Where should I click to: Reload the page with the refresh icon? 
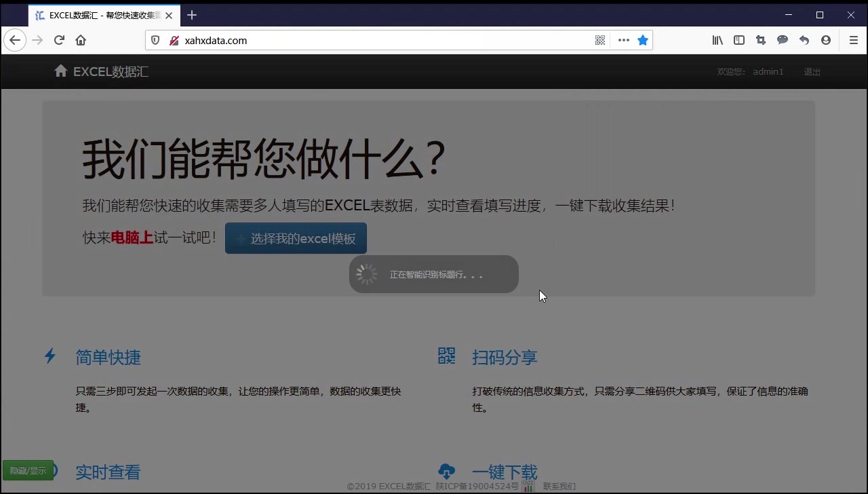point(59,40)
